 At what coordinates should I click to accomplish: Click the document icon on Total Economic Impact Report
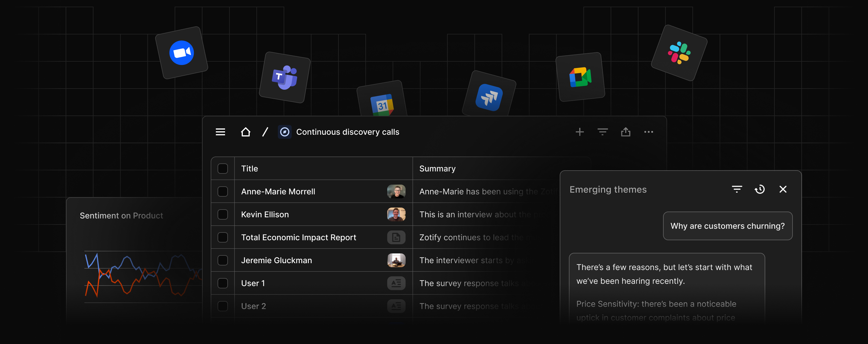click(x=396, y=237)
